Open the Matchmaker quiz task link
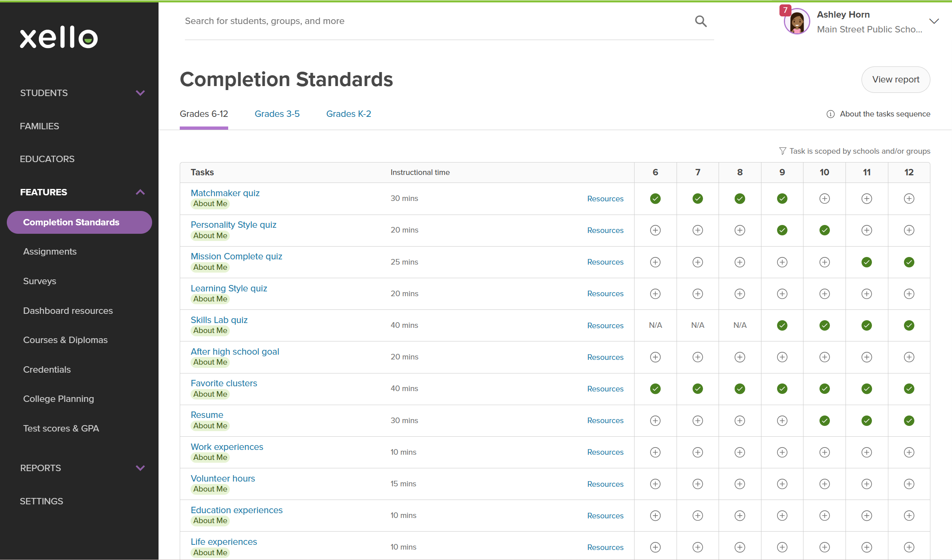 pyautogui.click(x=225, y=193)
